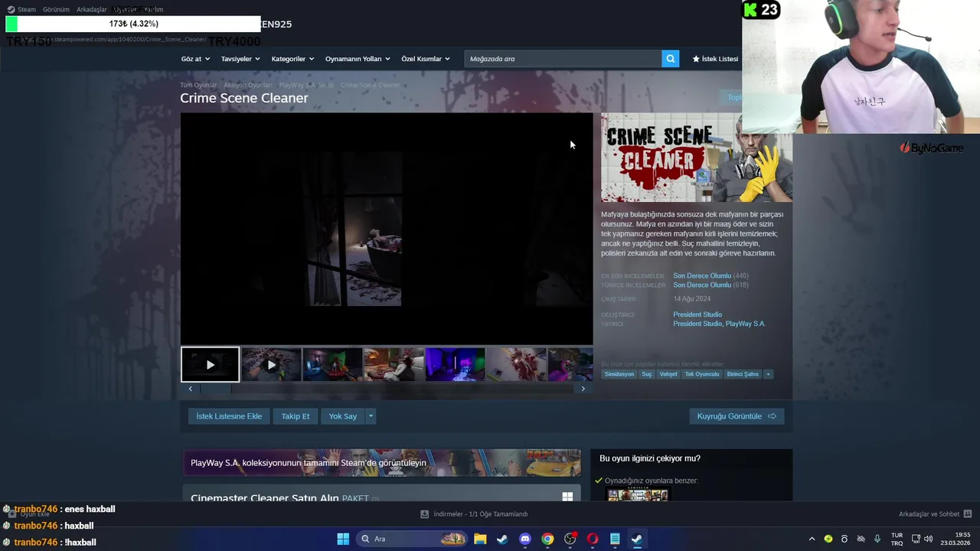Open the Arkadaşlar menu

[x=91, y=9]
